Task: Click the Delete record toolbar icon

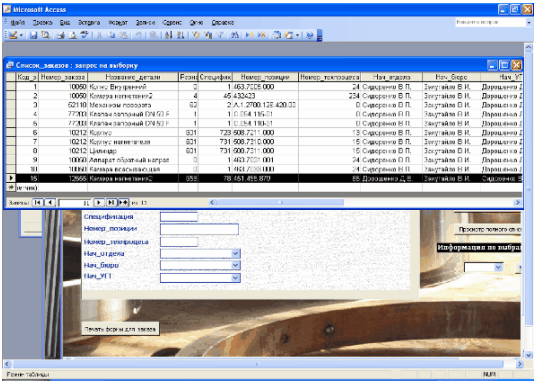Action: [x=262, y=35]
